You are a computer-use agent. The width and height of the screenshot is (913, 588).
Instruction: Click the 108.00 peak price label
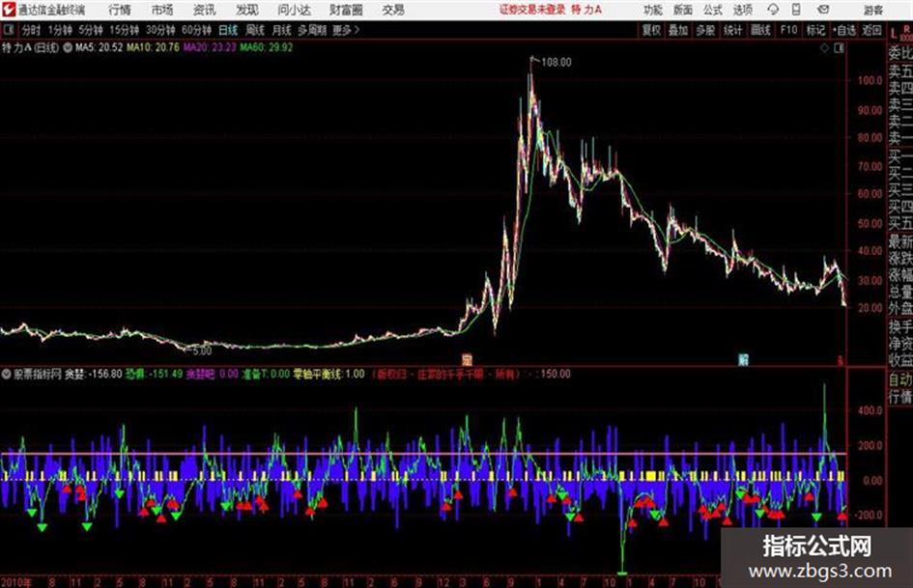556,62
